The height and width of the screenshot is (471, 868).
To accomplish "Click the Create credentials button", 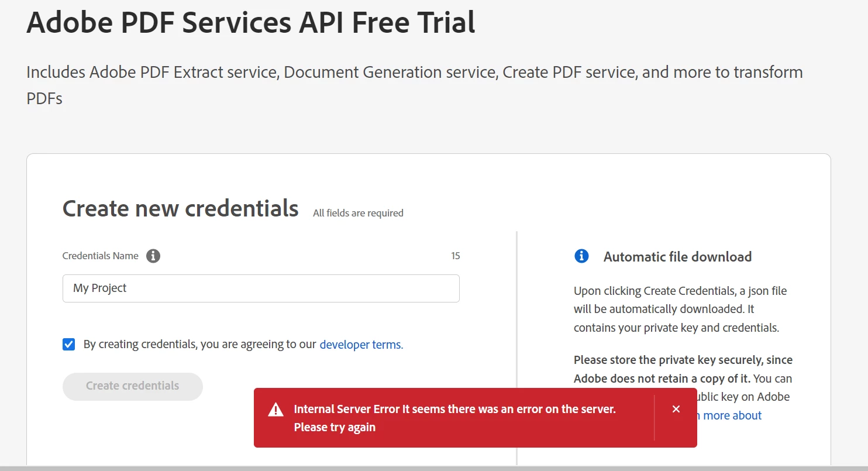I will (133, 386).
